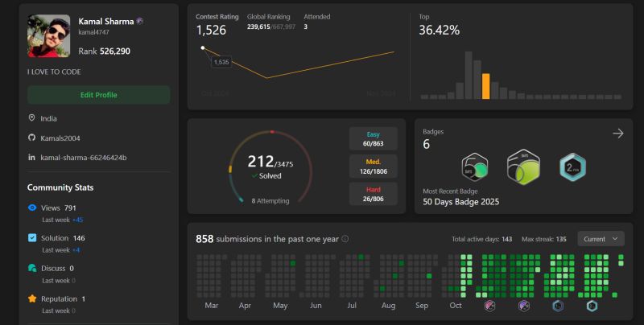Open the Kamals2004 GitHub link
Screen dimensions: 644x325
pyautogui.click(x=60, y=138)
